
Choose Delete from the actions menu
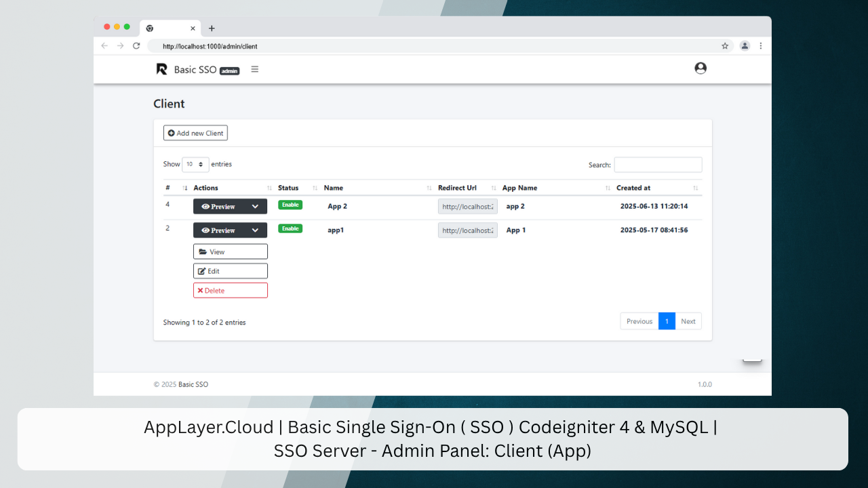[x=231, y=290]
